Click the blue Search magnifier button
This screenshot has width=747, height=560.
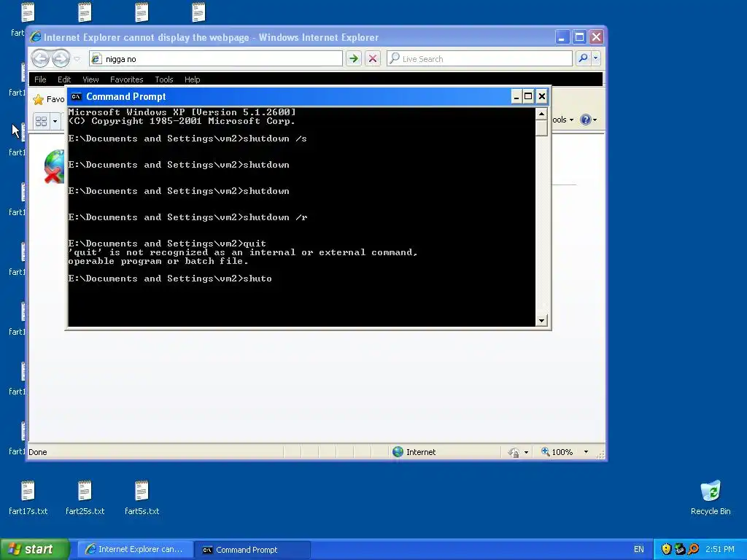pos(583,58)
